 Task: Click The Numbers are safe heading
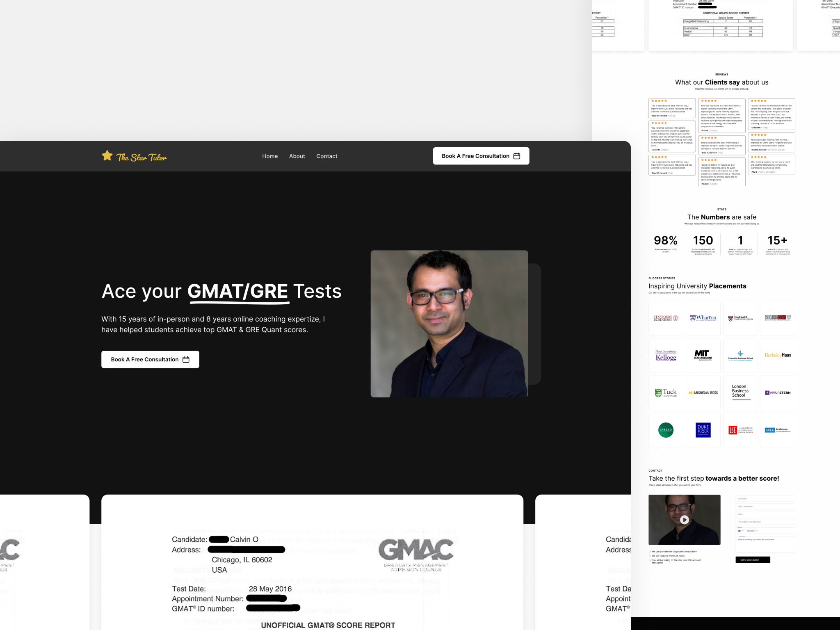click(721, 217)
